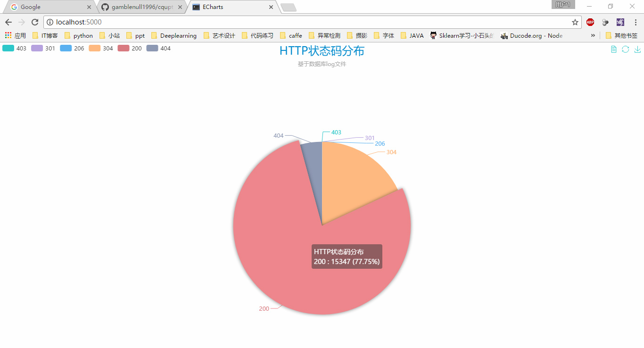This screenshot has width=644, height=348.
Task: Bookmark this page with star icon
Action: [x=575, y=22]
